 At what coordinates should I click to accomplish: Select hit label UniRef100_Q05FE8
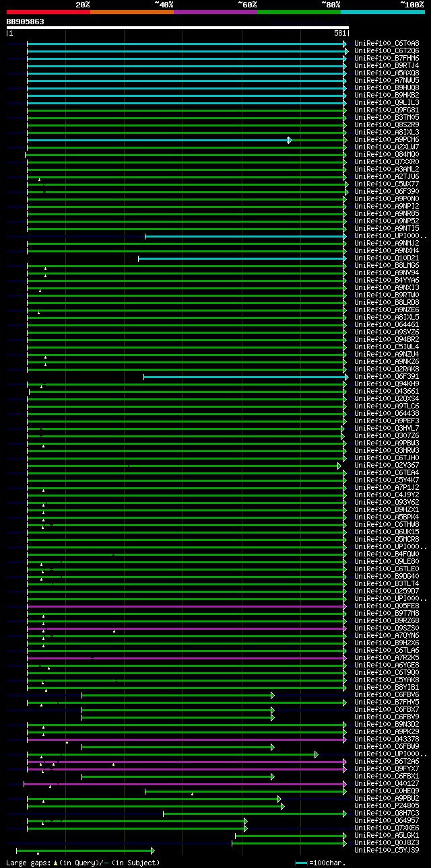click(387, 606)
